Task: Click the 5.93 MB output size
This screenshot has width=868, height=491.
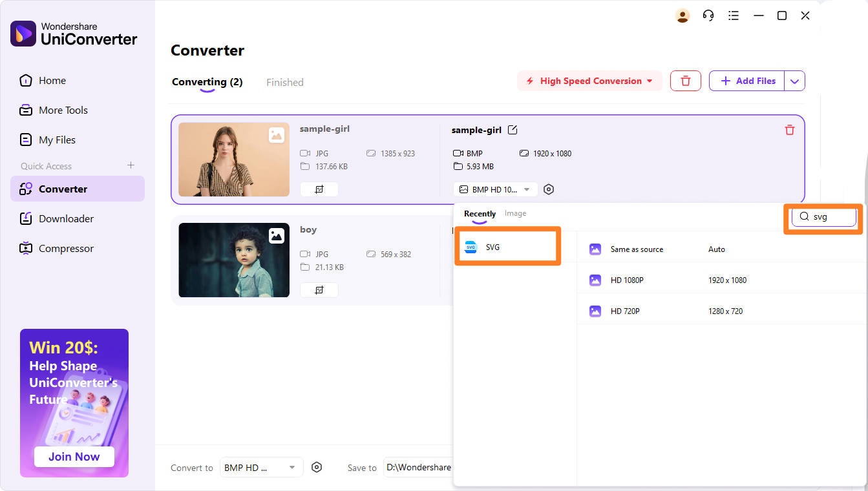Action: pyautogui.click(x=480, y=167)
